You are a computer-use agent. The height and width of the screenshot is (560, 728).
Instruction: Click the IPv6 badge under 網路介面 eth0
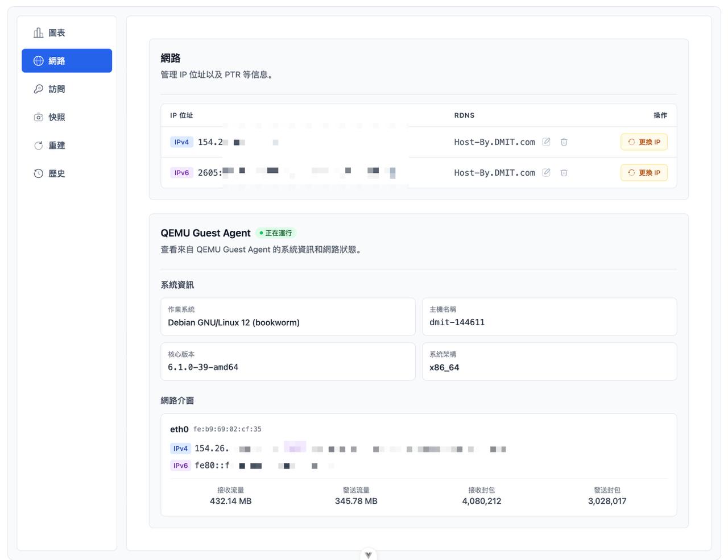pyautogui.click(x=180, y=465)
